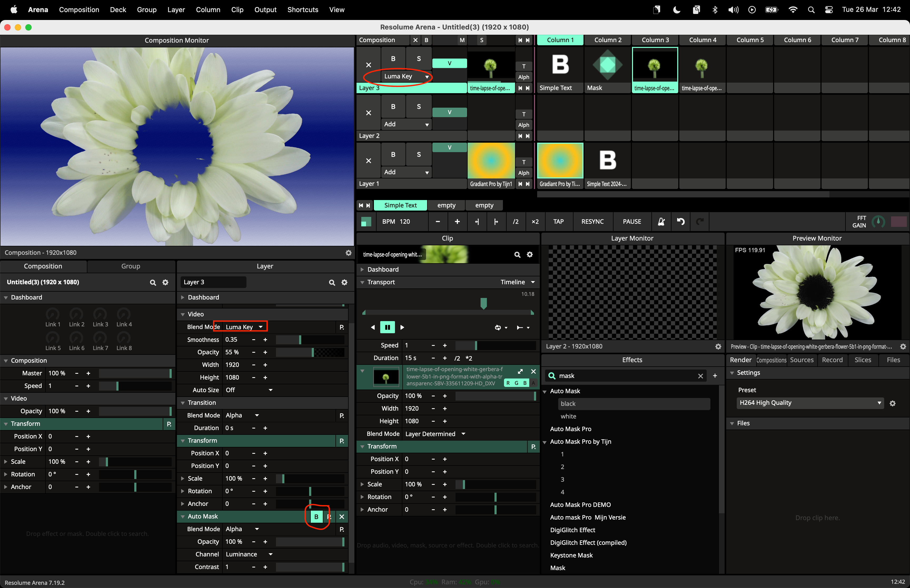This screenshot has height=588, width=910.
Task: Click the undo arrow in BPM toolbar
Action: (680, 221)
